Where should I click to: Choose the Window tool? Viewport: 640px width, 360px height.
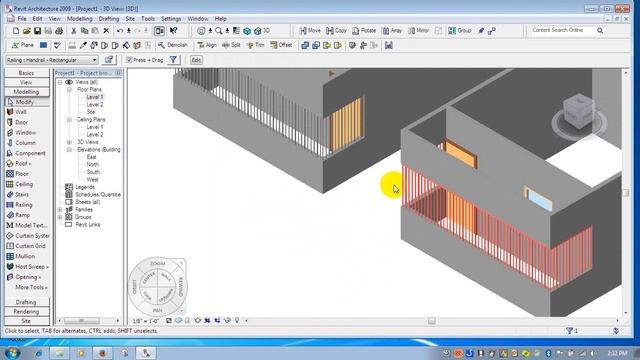21,133
